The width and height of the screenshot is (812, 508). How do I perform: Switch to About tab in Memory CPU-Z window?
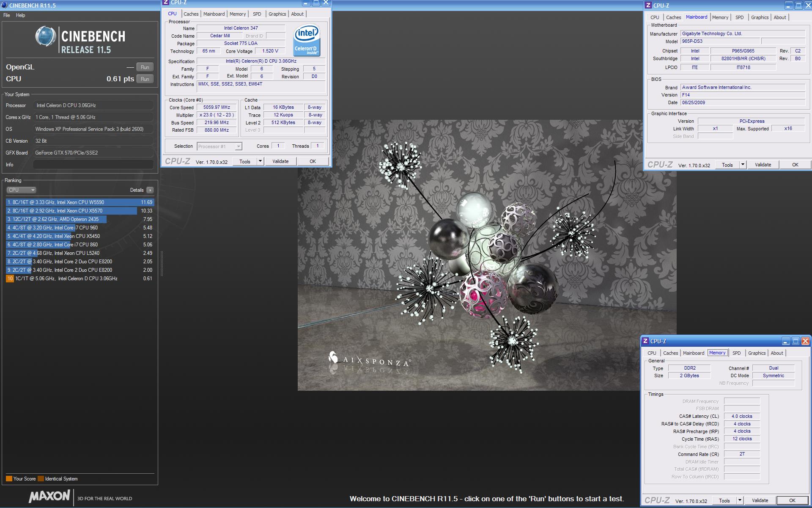(x=777, y=353)
